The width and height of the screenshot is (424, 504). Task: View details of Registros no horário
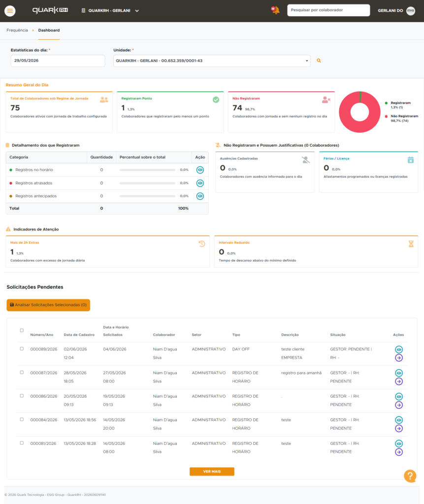200,170
